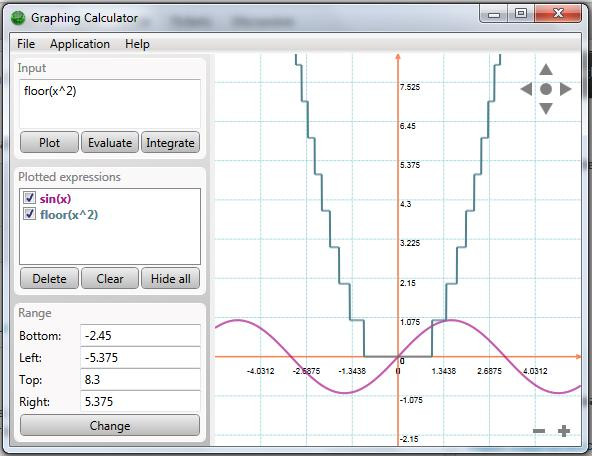The image size is (592, 456).
Task: Uncheck the sin(x) expression checkbox
Action: pos(29,197)
